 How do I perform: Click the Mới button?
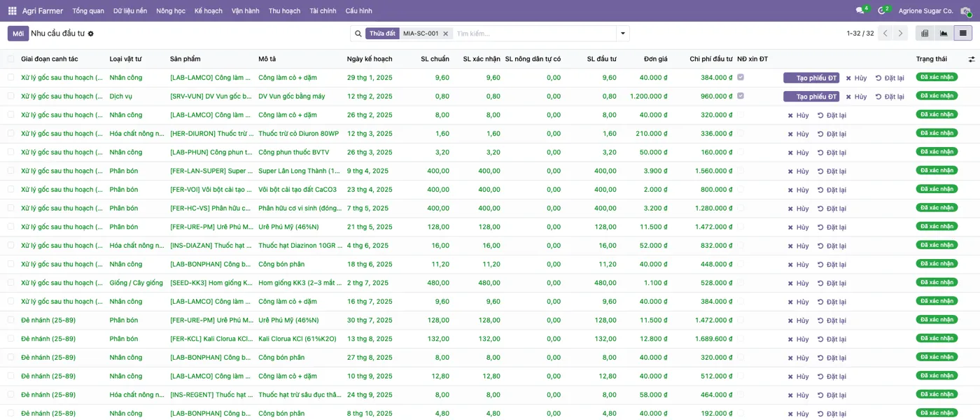coord(18,34)
